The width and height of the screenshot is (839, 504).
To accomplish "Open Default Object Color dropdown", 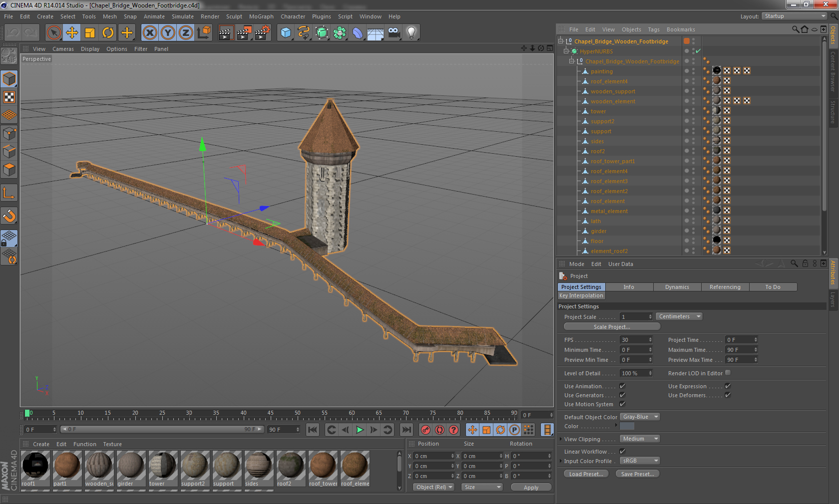I will [640, 417].
